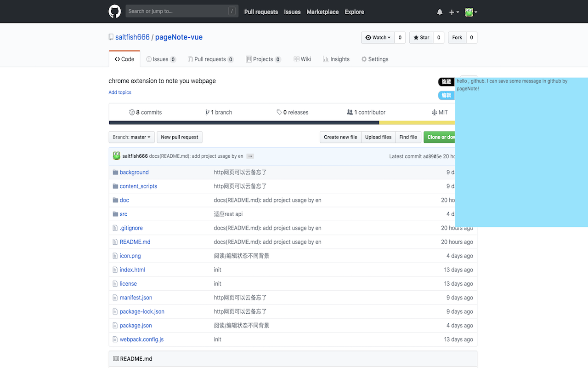Image resolution: width=588 pixels, height=368 pixels.
Task: Open the src folder
Action: coord(124,214)
